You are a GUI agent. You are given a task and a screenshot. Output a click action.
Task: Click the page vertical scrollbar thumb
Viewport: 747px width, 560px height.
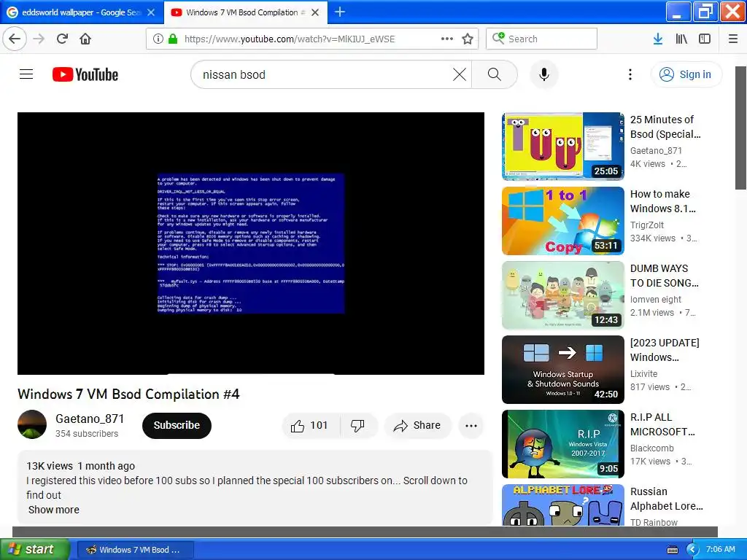coord(741,128)
